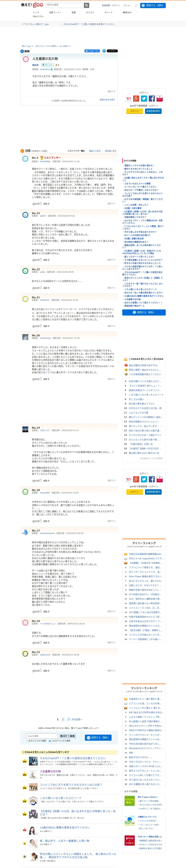Log in with Twitter icon in first login box

(144, 99)
